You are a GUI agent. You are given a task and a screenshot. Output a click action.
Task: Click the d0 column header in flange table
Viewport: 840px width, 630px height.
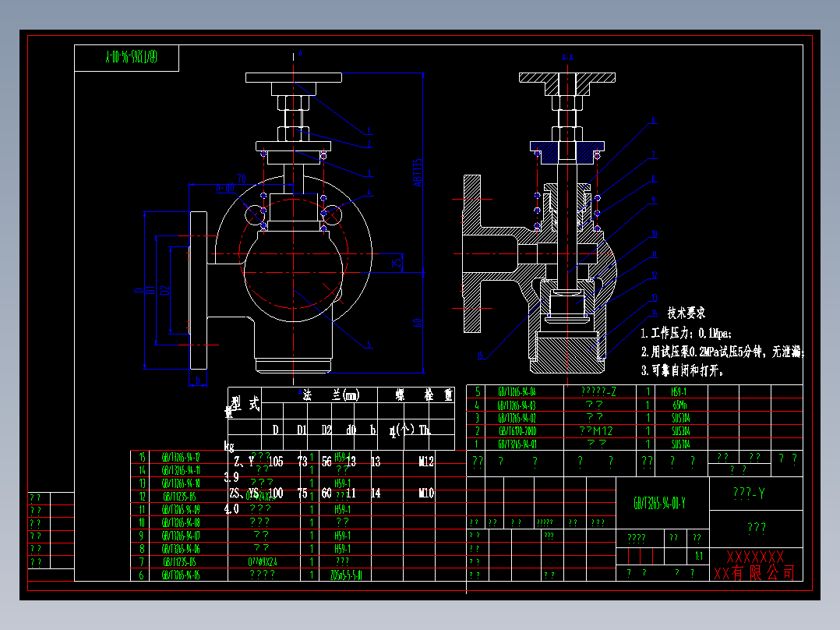pos(351,430)
